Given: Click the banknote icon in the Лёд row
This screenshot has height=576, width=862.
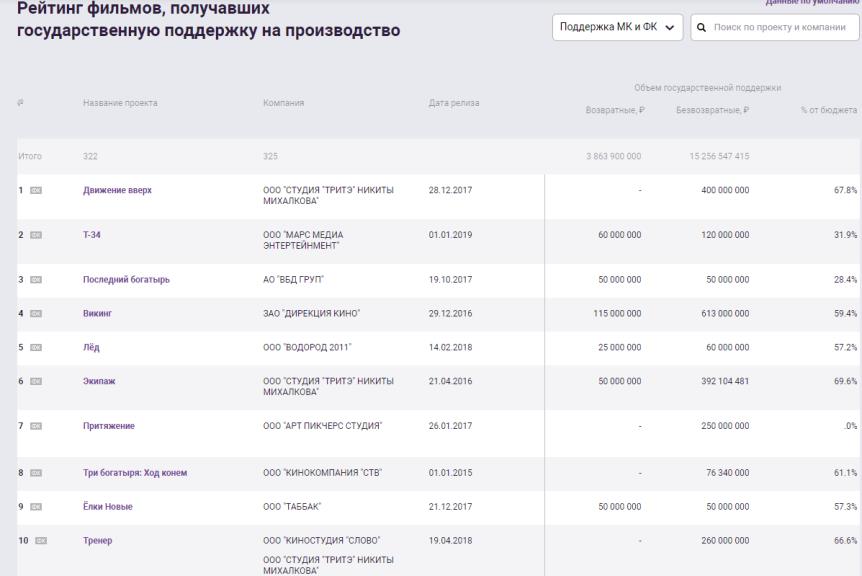Looking at the screenshot, I should pyautogui.click(x=36, y=347).
